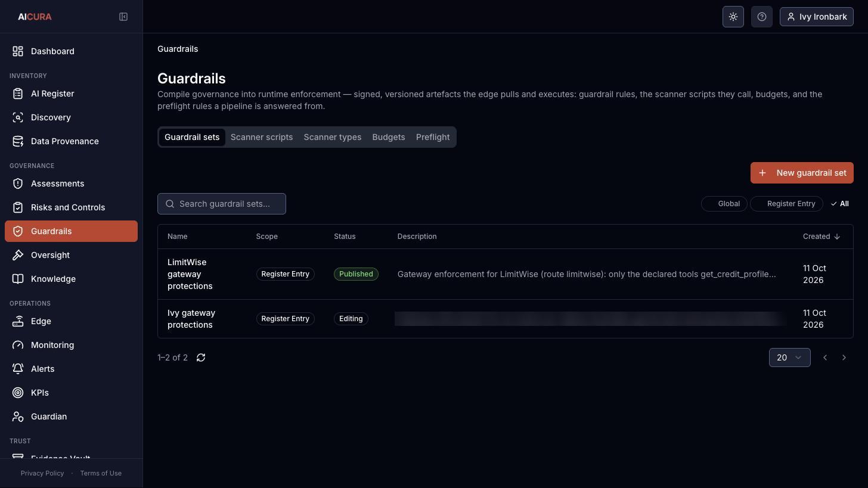Switch to Guardrail sets tab

192,137
